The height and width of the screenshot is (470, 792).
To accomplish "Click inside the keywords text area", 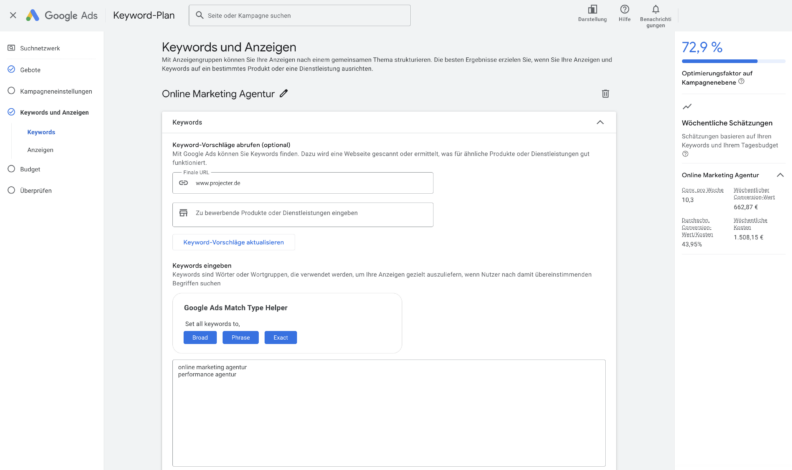I will (x=388, y=413).
